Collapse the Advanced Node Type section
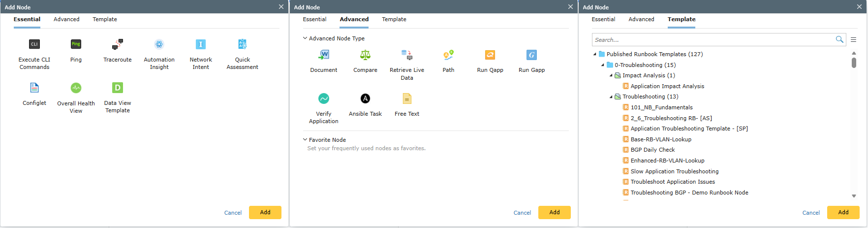 point(305,38)
